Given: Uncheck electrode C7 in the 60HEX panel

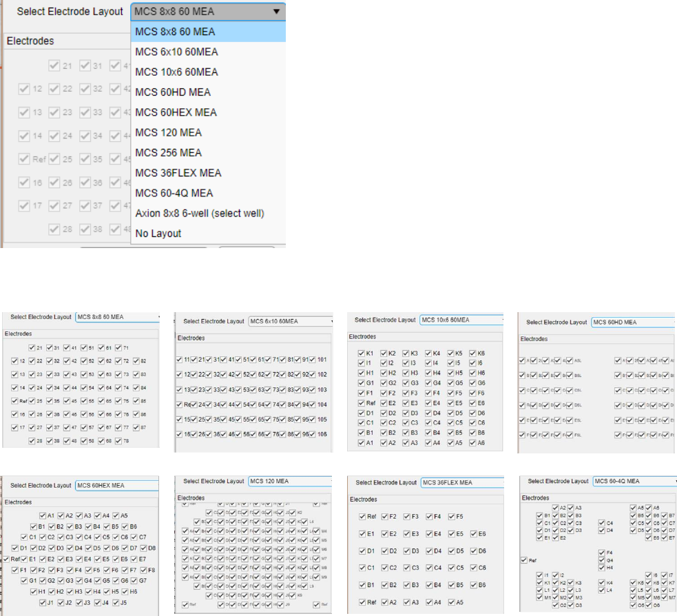Looking at the screenshot, I should (x=134, y=537).
